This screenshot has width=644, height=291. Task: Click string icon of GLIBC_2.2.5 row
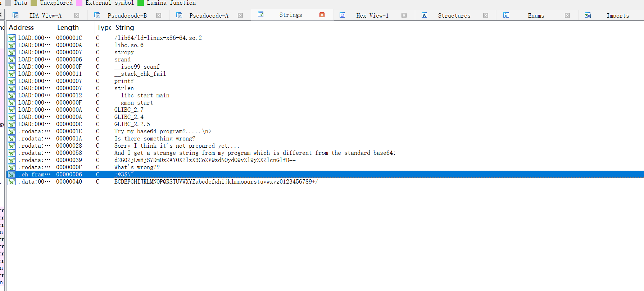click(12, 124)
